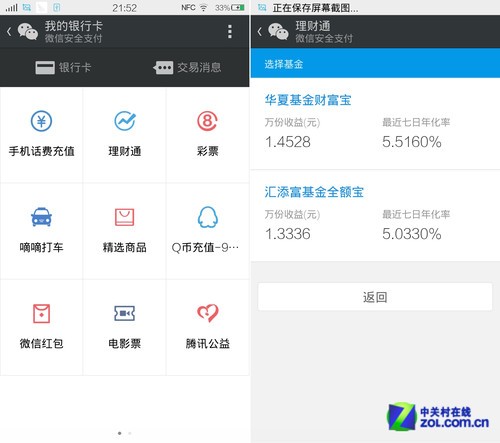Screen dimensions: 500x443
Task: Open the 微信红包 red envelope icon
Action: click(41, 313)
